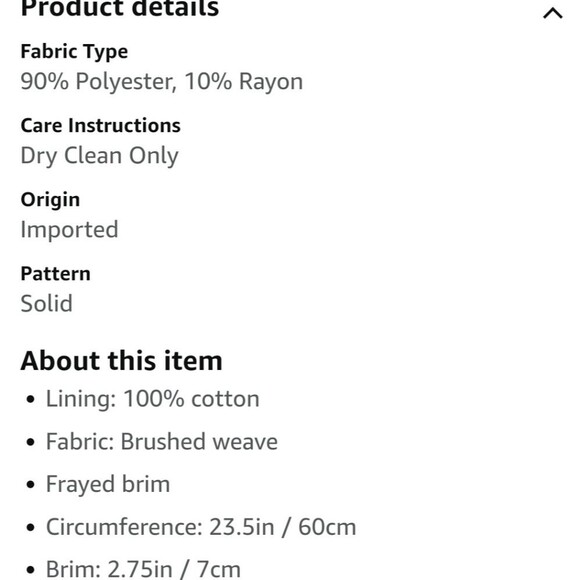Click the bullet dot before Circumference
Image resolution: width=580 pixels, height=580 pixels.
point(31,527)
